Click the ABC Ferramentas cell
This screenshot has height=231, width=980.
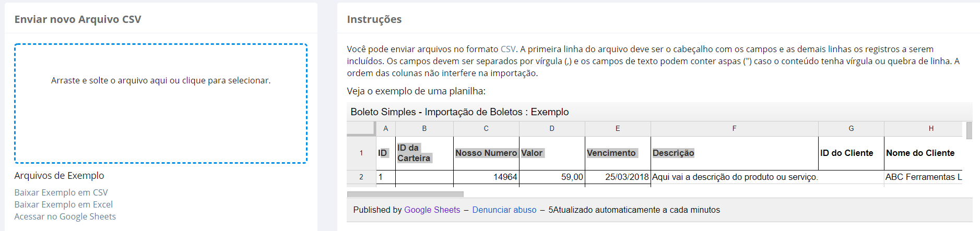click(923, 177)
